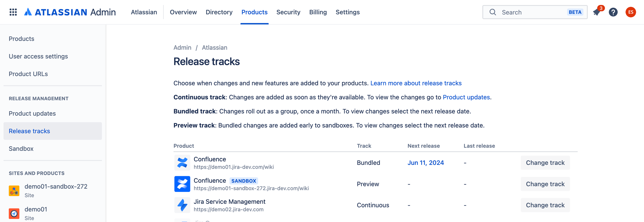
Task: Focus the Search input field
Action: [535, 12]
